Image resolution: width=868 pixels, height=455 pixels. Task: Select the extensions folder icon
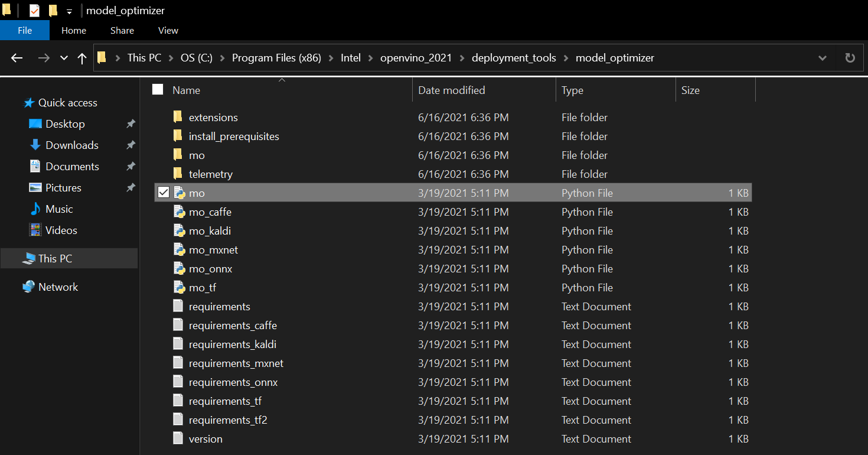pos(178,117)
